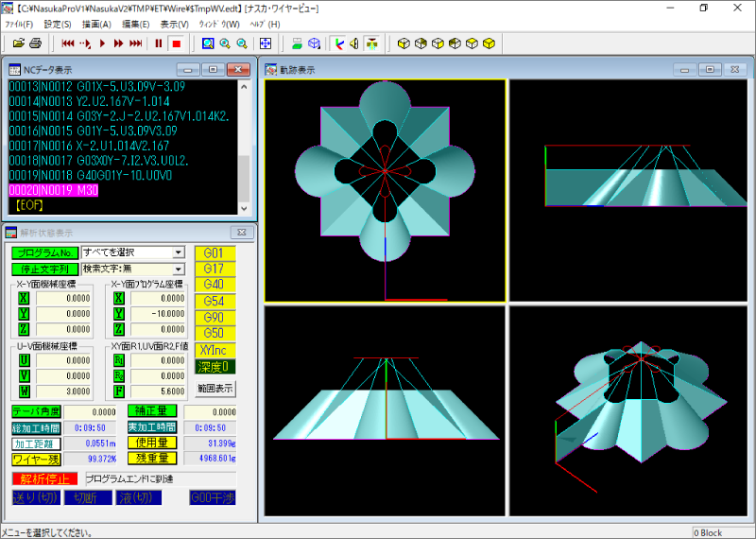Click the zoom in magnifier icon
Screen dimensions: 756x539
tap(225, 43)
